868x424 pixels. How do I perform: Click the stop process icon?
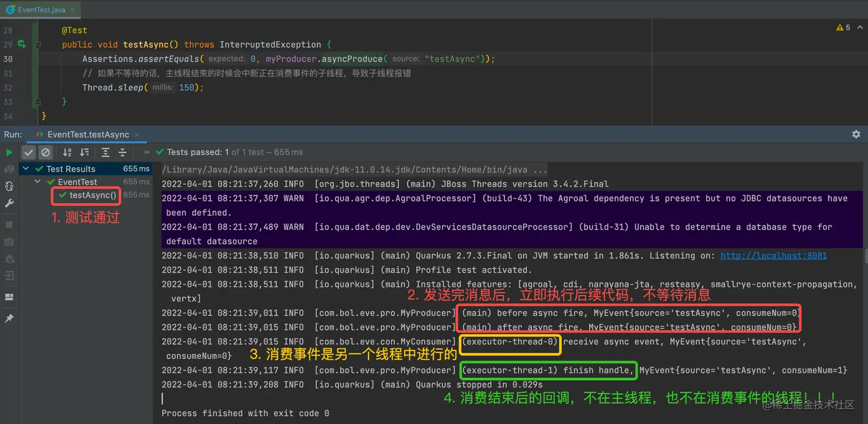9,224
